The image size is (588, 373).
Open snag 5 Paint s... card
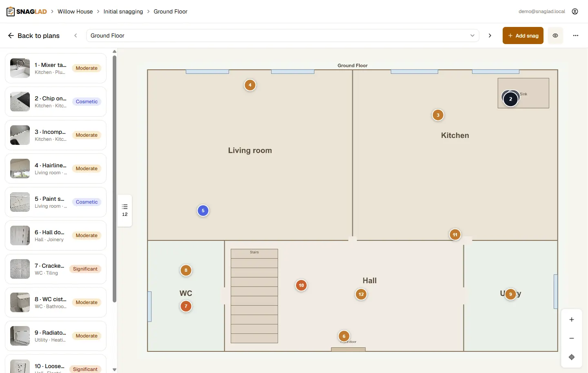(56, 202)
